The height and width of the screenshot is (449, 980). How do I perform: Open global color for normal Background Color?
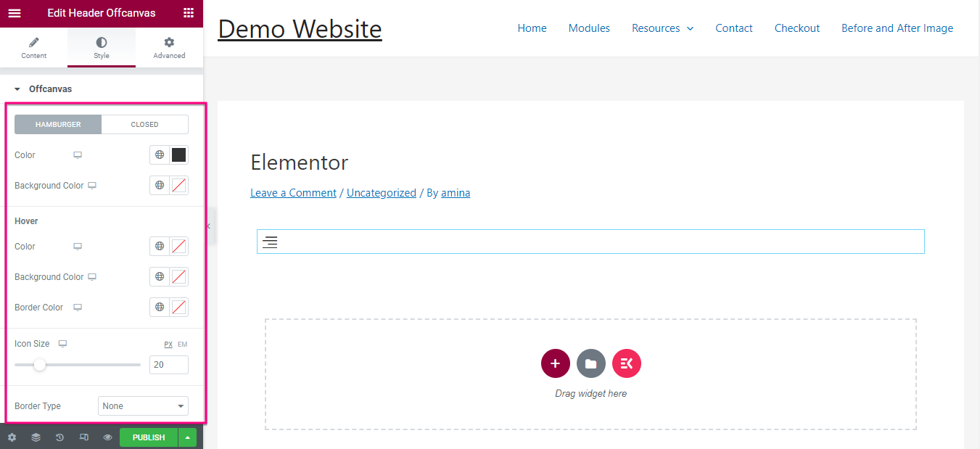(160, 186)
